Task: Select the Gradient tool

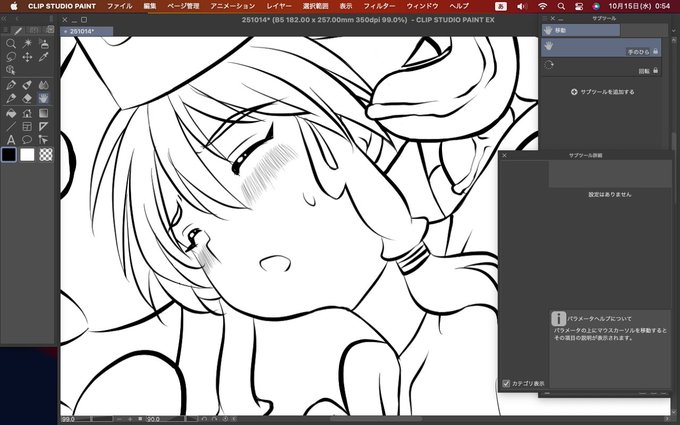Action: pyautogui.click(x=43, y=113)
